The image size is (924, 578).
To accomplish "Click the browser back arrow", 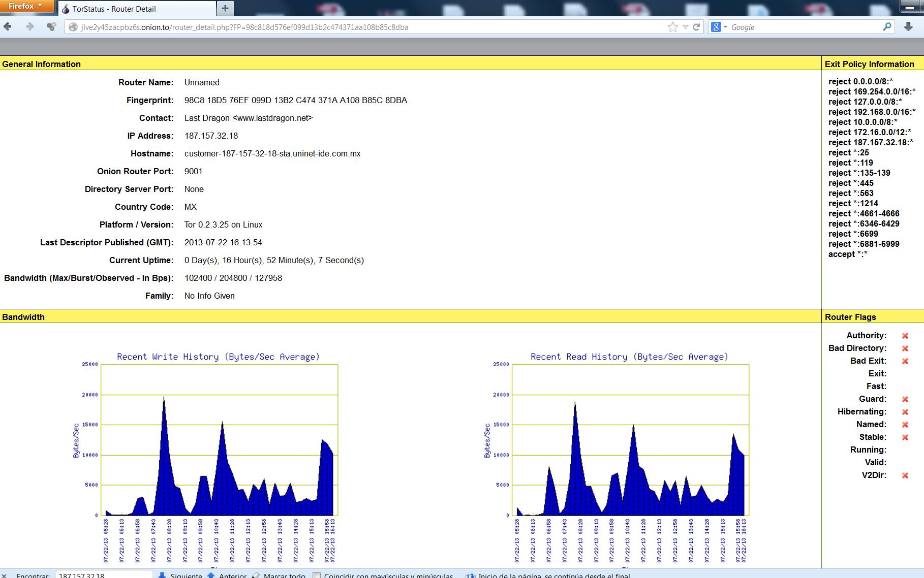I will tap(8, 27).
